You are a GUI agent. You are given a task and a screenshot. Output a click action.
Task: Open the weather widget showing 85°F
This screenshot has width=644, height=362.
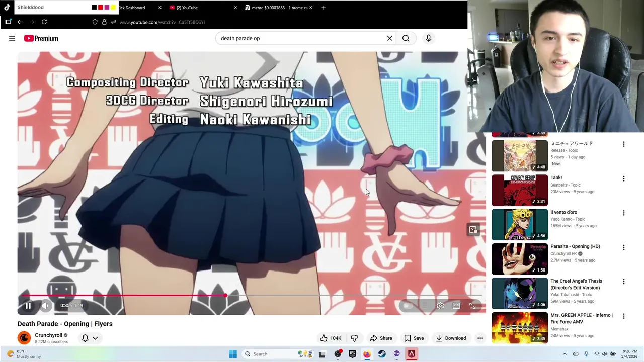(23, 354)
